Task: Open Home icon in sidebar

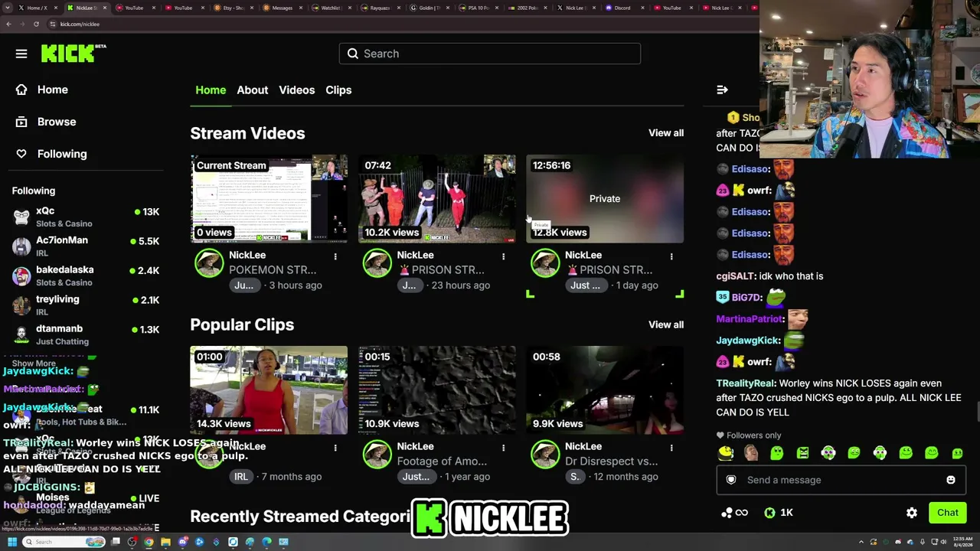Action: tap(21, 90)
